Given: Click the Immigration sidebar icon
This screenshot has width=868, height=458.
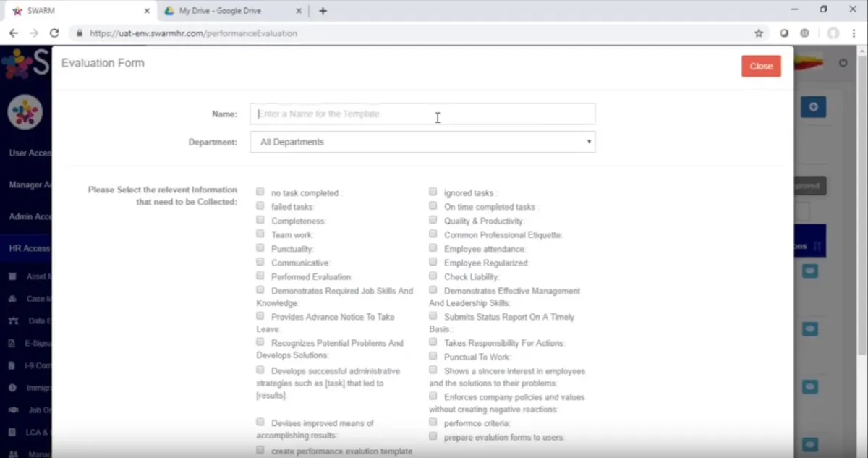Looking at the screenshot, I should tap(13, 388).
